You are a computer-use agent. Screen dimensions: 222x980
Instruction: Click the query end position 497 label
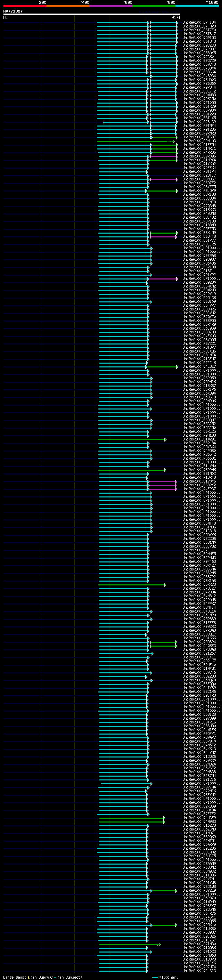click(x=175, y=17)
